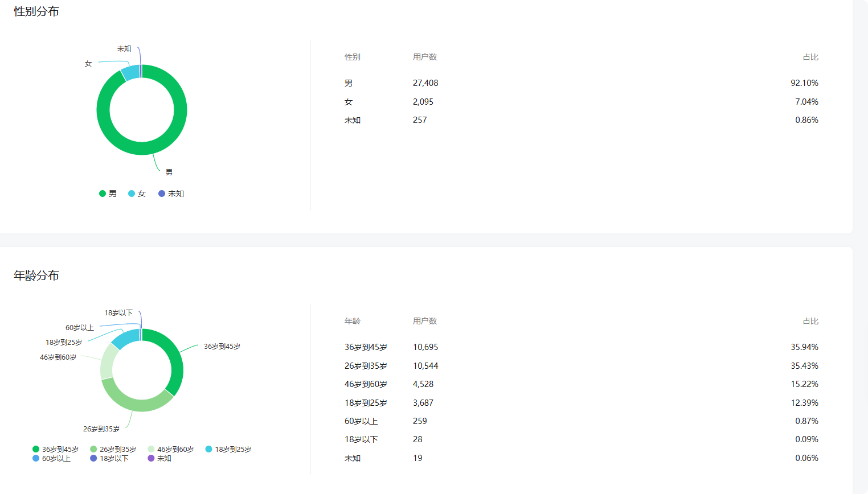
Task: Click the blue 18岁到25岁 slice in age donut
Action: coord(125,337)
